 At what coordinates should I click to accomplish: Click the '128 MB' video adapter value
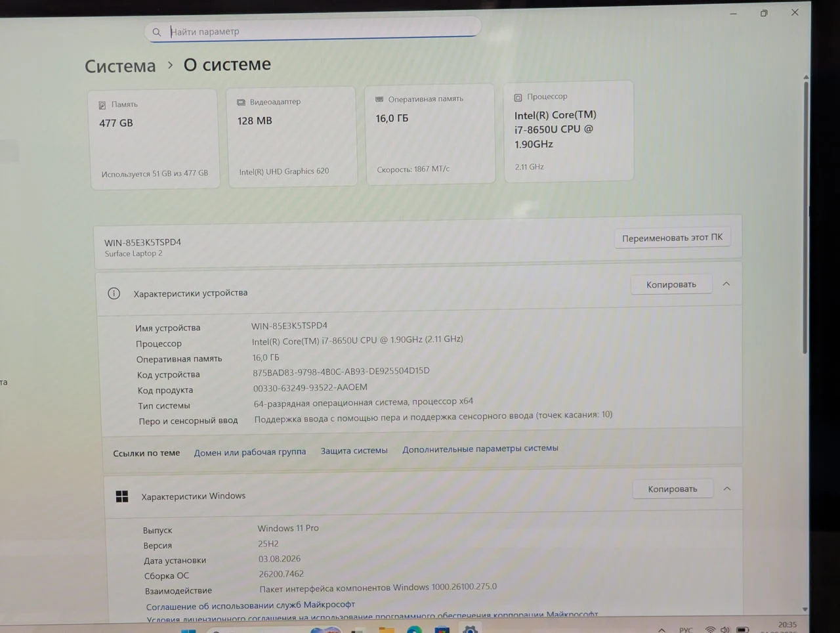tap(255, 121)
